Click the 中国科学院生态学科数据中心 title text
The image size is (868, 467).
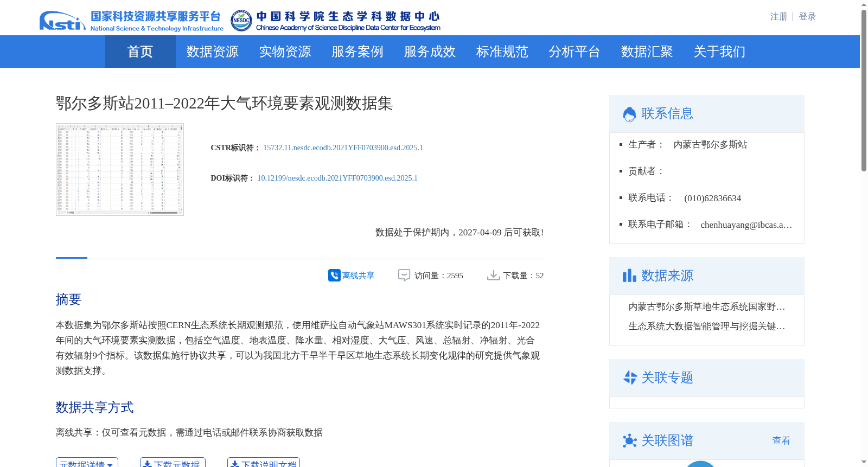348,16
